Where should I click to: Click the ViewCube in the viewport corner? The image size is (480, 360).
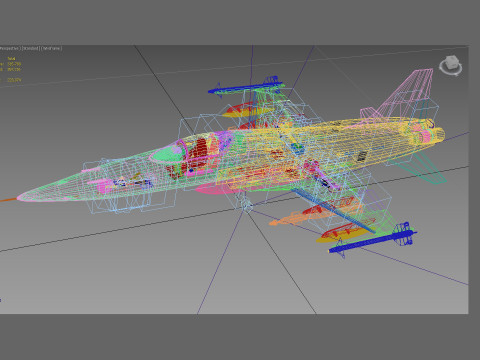[451, 62]
